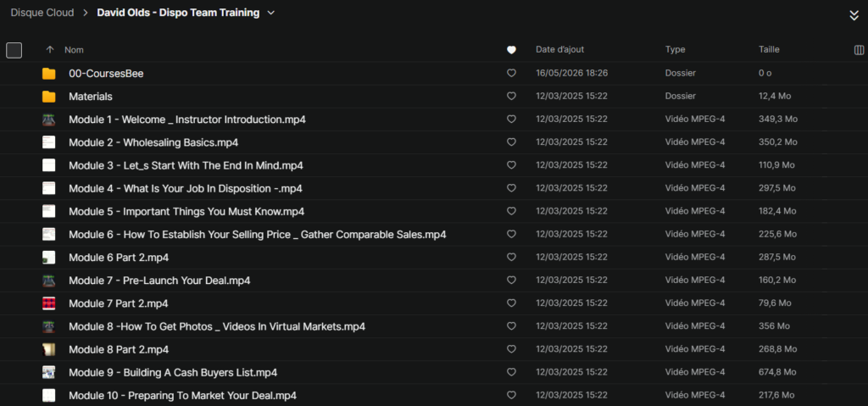Select Module 4 - What Is Your Job In Disposition
Image resolution: width=868 pixels, height=406 pixels.
[x=186, y=188]
